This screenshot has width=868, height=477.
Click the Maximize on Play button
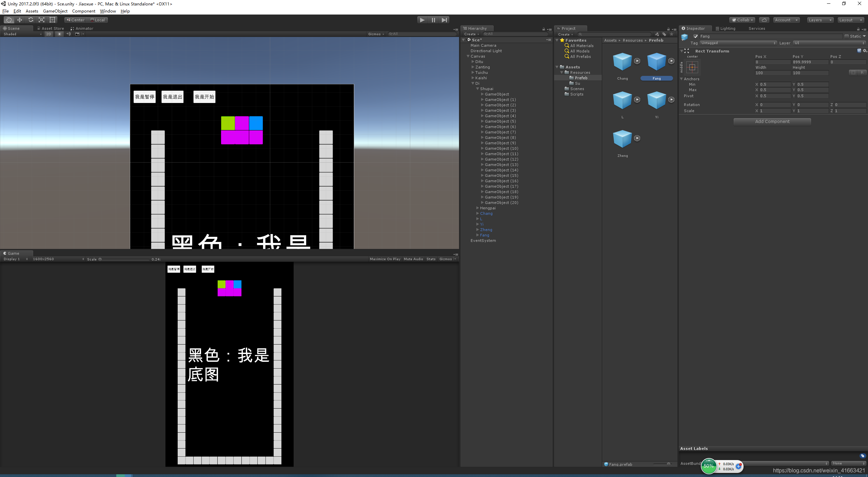(x=385, y=259)
